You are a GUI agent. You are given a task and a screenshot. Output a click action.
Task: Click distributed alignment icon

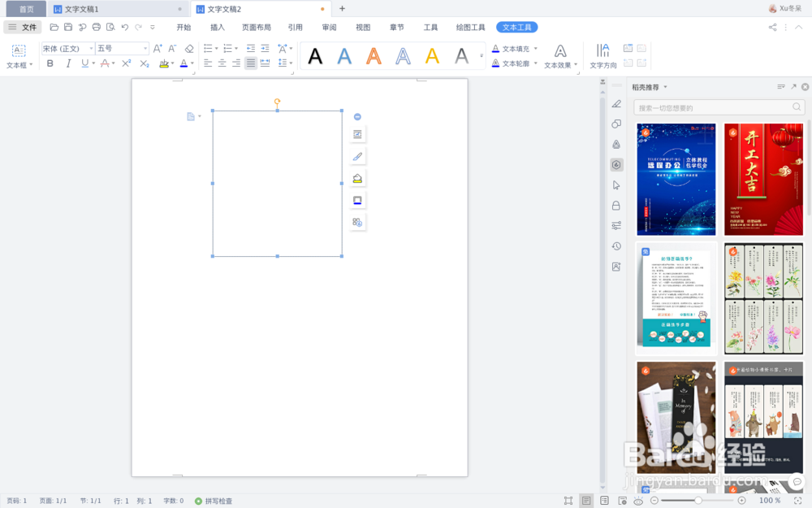click(x=265, y=63)
